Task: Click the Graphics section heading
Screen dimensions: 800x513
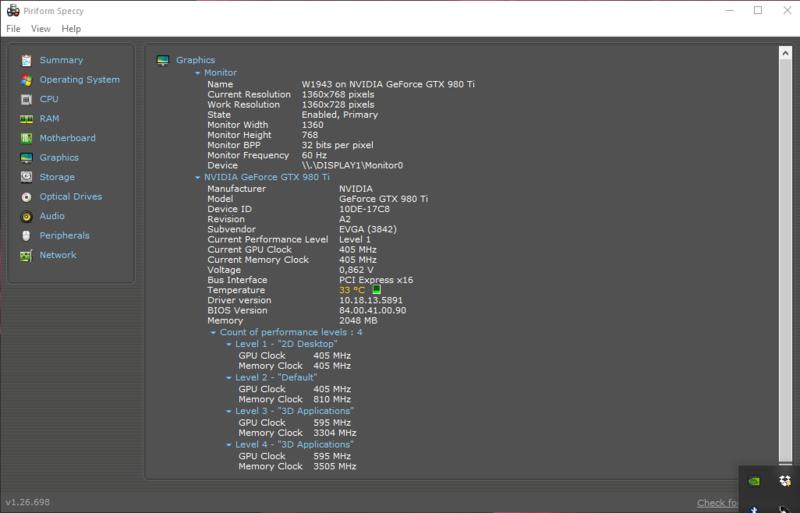Action: (195, 60)
